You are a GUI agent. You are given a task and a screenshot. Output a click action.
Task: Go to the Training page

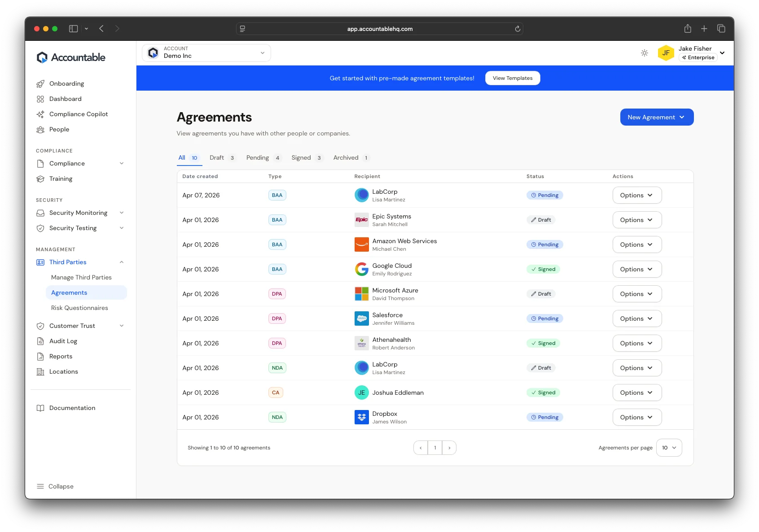click(61, 179)
